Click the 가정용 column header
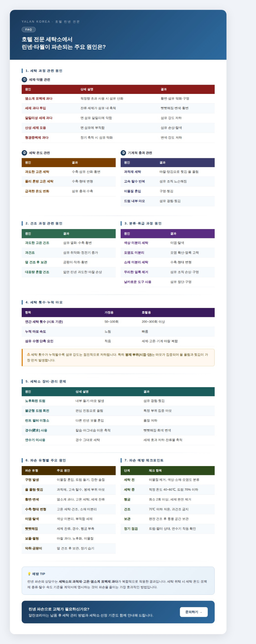 (109, 312)
